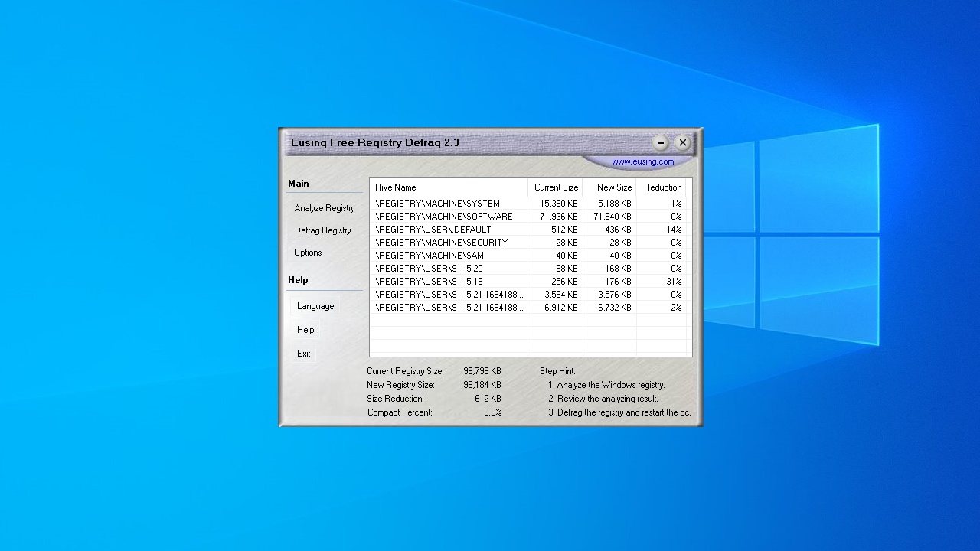Image resolution: width=980 pixels, height=551 pixels.
Task: Minimize the Eusing Free Registry Defrag window
Action: (x=661, y=142)
